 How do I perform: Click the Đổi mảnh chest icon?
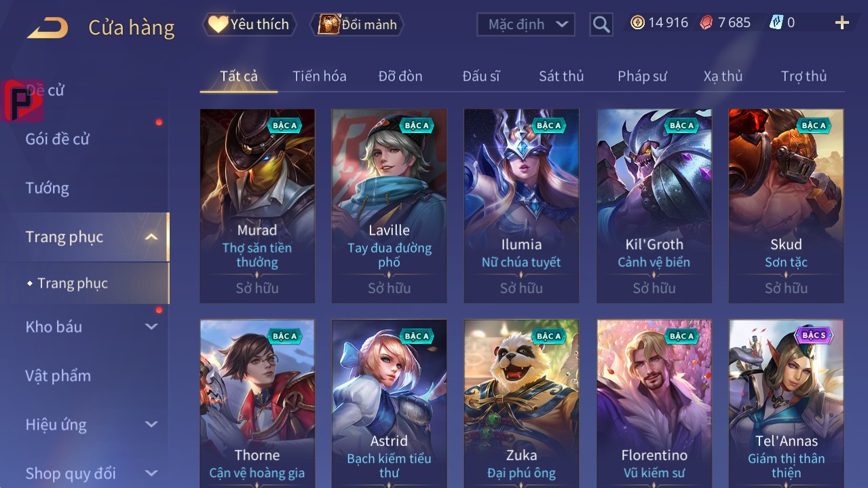click(328, 24)
